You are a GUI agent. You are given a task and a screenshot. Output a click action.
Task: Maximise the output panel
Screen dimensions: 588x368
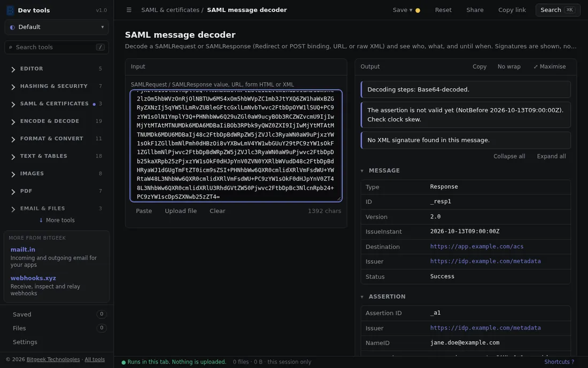click(x=550, y=66)
